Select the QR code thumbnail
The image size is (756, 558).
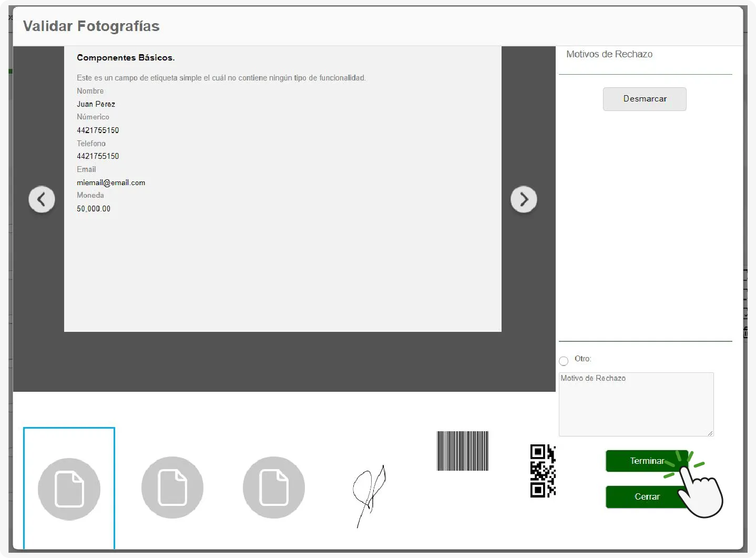coord(543,471)
